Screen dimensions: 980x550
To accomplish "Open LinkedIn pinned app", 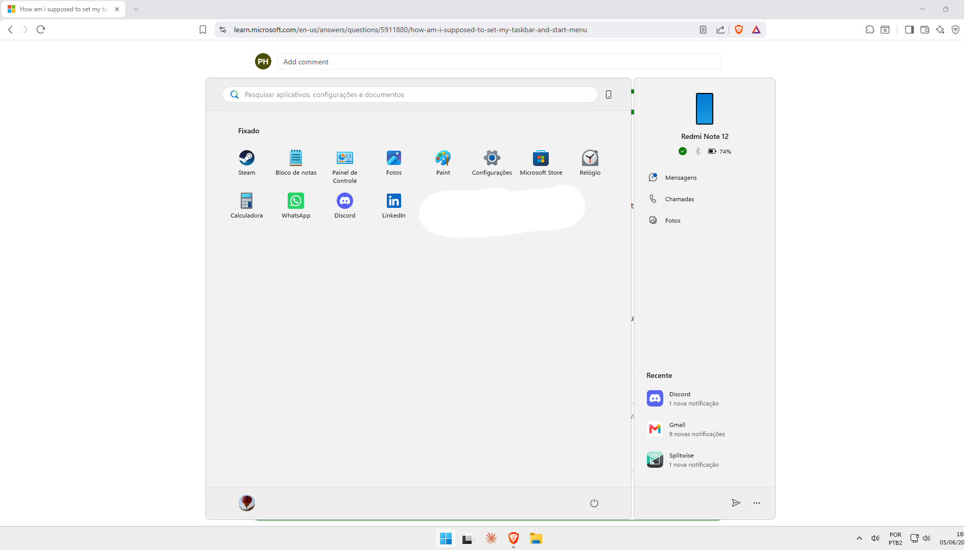I will (394, 205).
